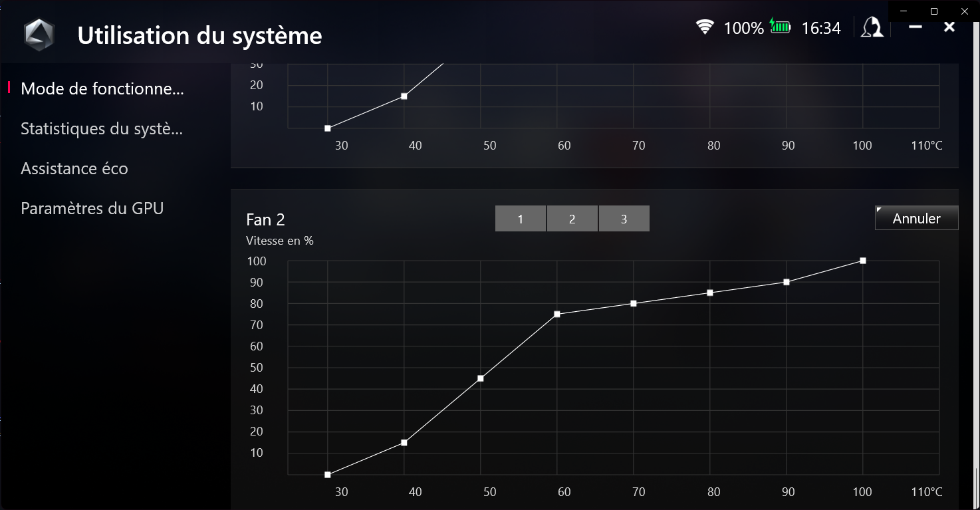Open Statistiques du système in the sidebar
This screenshot has height=510, width=980.
[103, 128]
